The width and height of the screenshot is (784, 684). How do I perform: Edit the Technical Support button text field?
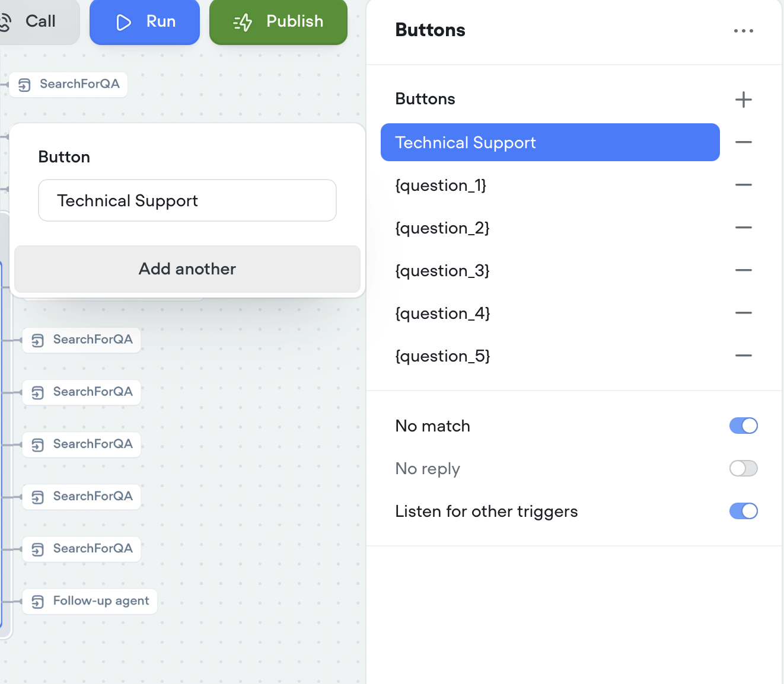(187, 200)
